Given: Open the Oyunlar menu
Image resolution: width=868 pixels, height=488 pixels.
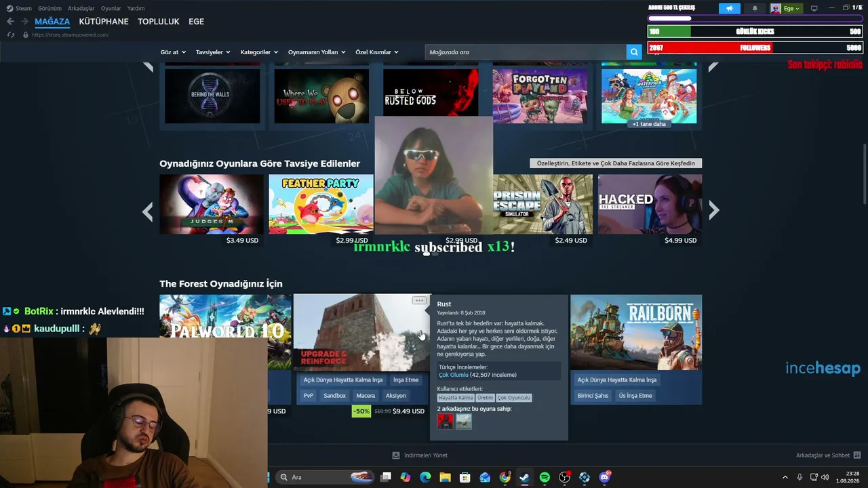Looking at the screenshot, I should [111, 8].
